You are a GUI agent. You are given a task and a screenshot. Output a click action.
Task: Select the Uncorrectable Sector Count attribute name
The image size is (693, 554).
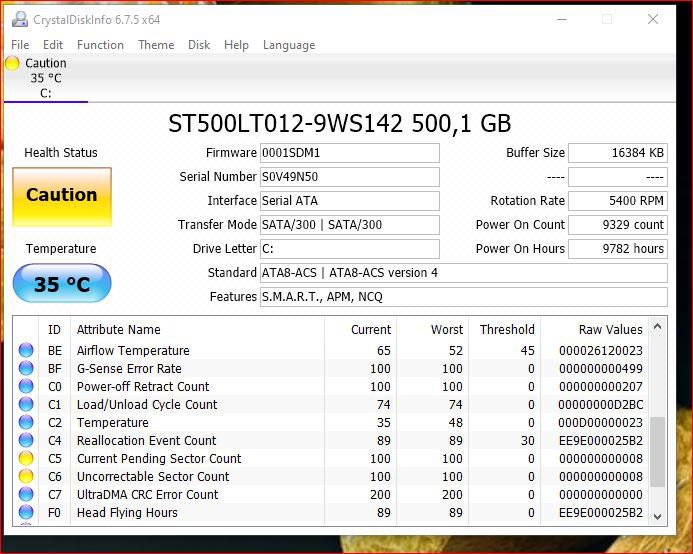point(153,477)
